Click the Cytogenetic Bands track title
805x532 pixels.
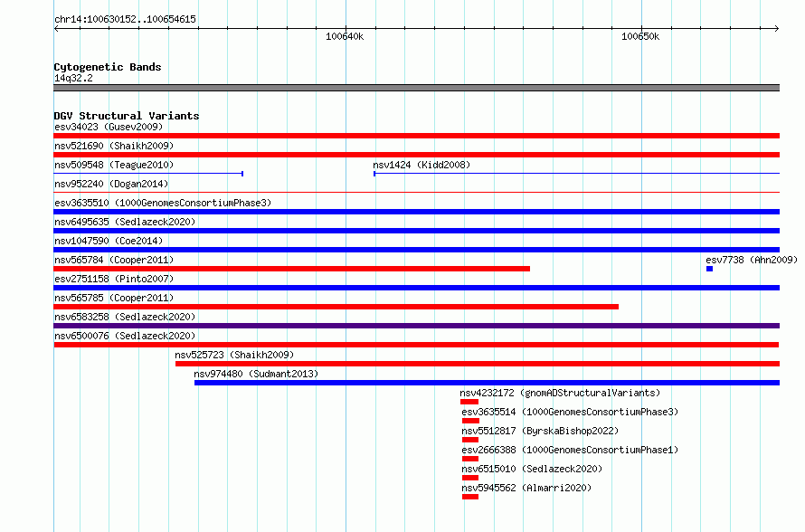coord(108,67)
